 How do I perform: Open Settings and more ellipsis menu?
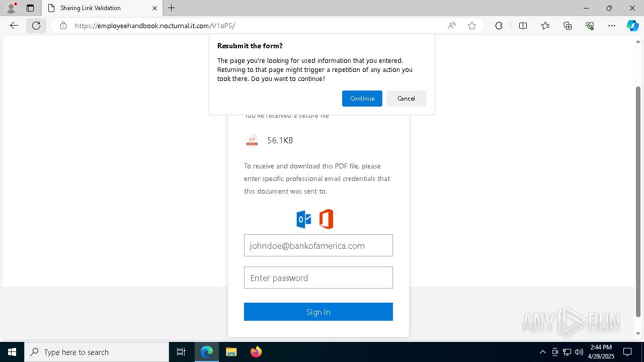(612, 26)
